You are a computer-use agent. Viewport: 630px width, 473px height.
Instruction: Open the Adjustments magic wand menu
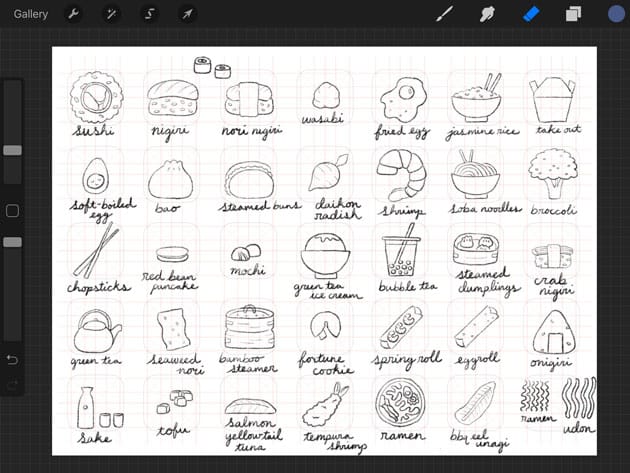click(111, 14)
